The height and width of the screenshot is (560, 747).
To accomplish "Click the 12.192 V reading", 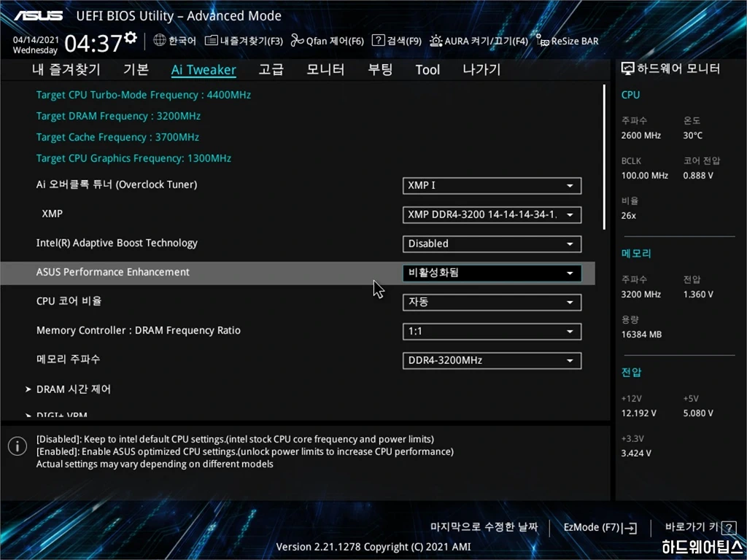I will pos(638,413).
